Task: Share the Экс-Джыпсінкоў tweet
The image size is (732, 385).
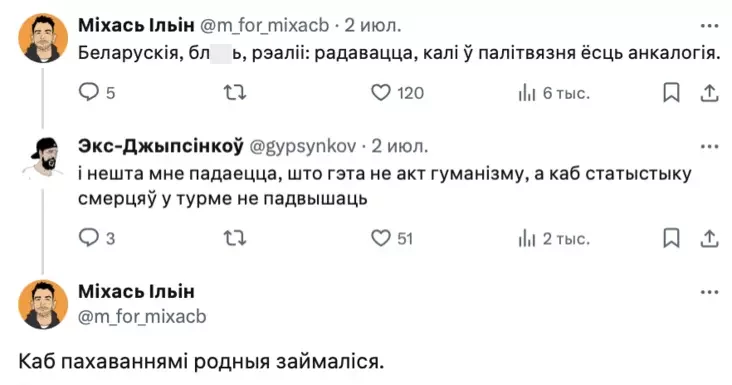Action: coord(709,238)
